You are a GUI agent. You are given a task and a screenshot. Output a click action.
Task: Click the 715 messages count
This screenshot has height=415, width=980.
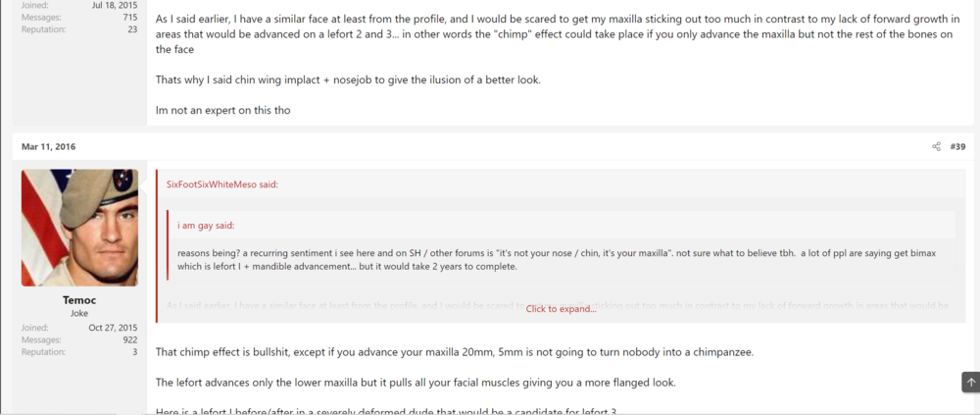(130, 17)
